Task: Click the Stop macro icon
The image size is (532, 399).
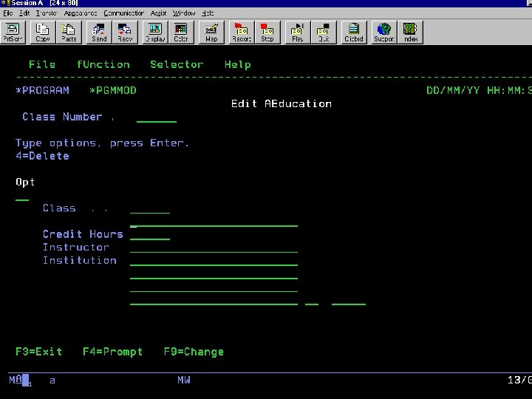Action: [267, 33]
